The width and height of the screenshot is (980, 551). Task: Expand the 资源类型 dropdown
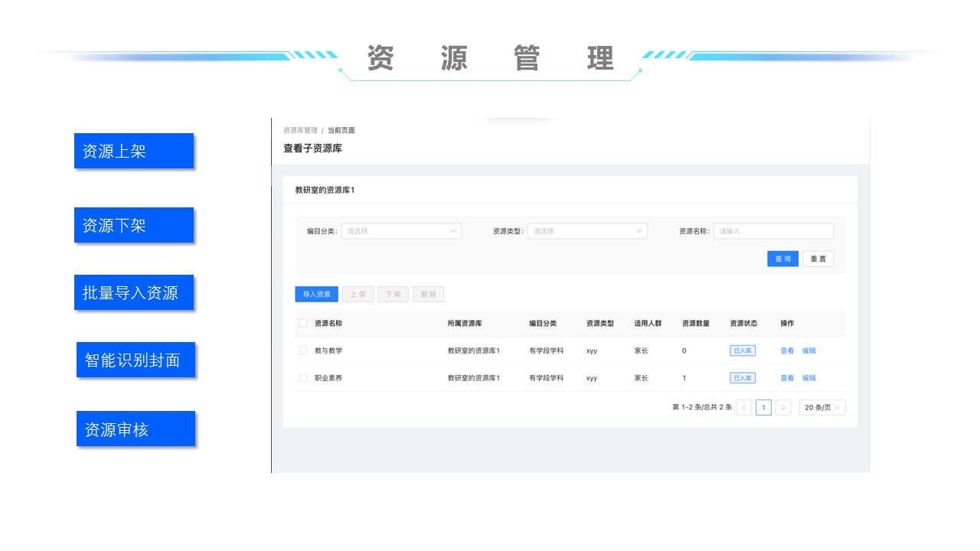pyautogui.click(x=586, y=231)
